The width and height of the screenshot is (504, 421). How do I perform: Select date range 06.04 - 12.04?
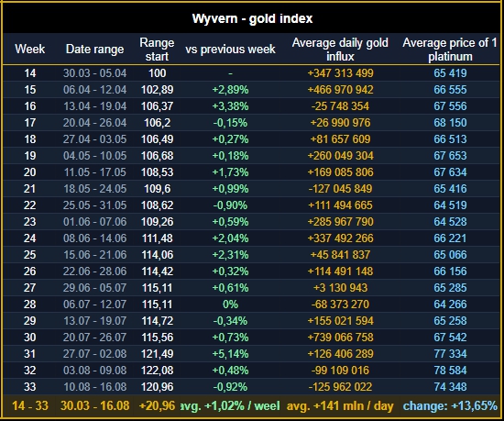94,90
